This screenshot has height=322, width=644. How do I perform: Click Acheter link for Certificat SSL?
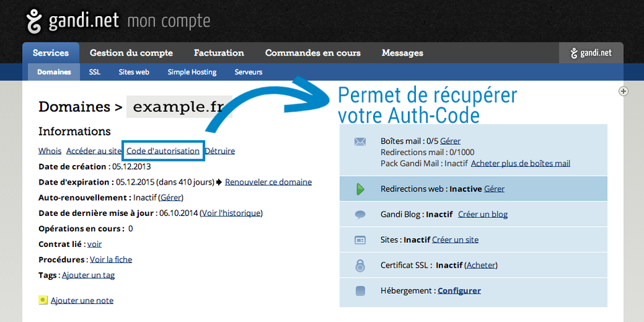(x=481, y=266)
